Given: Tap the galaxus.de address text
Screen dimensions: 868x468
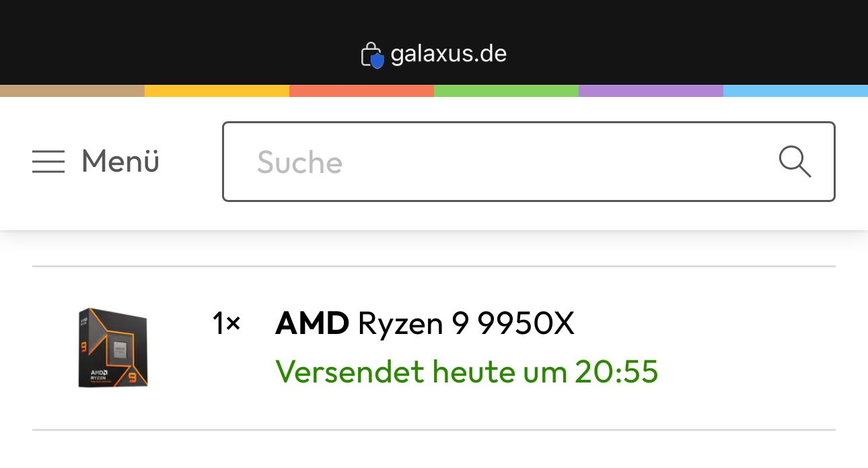Looking at the screenshot, I should click(448, 54).
